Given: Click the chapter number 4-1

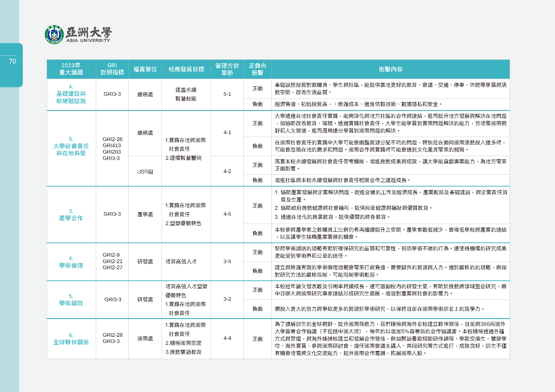Looking at the screenshot, I should tap(227, 132).
